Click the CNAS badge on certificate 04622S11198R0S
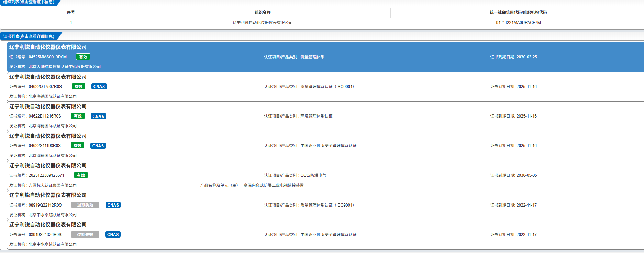The image size is (644, 253). tap(98, 146)
